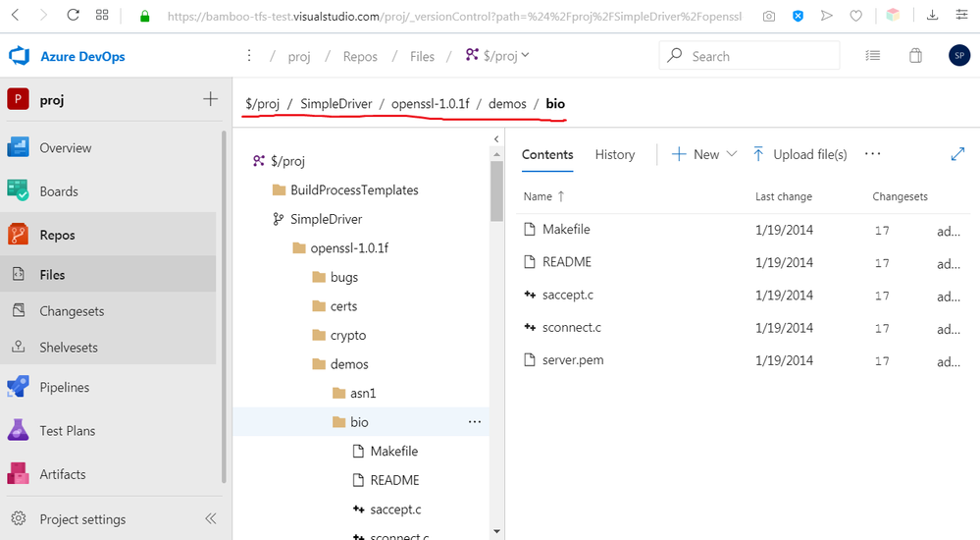Open Project settings

[82, 519]
